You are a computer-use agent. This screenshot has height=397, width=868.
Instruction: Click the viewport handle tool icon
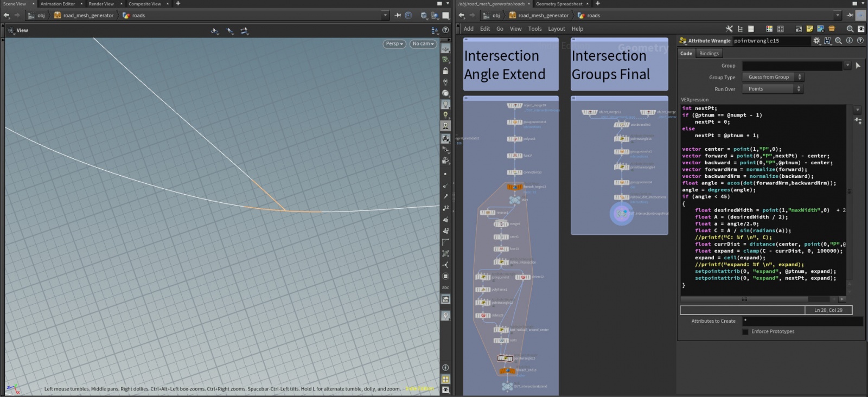point(230,31)
